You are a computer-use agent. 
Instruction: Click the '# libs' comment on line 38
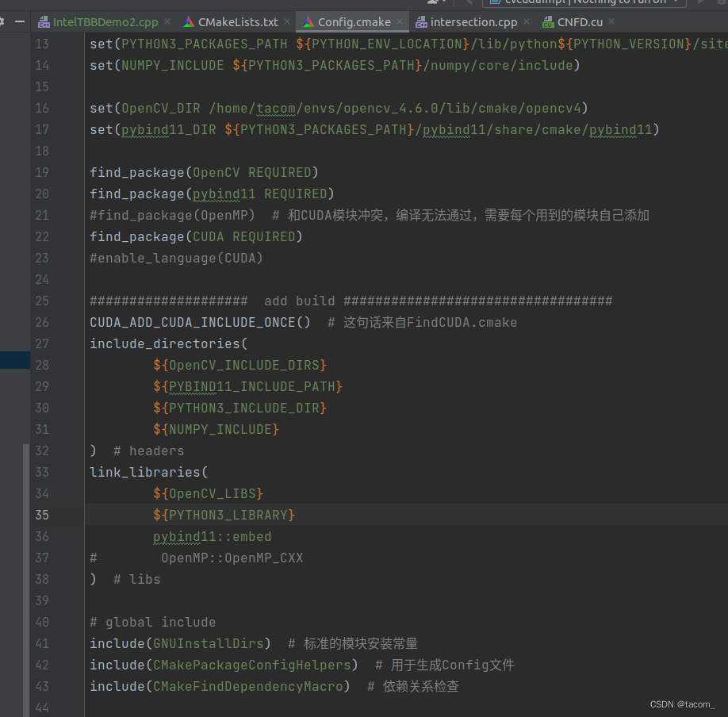point(137,579)
